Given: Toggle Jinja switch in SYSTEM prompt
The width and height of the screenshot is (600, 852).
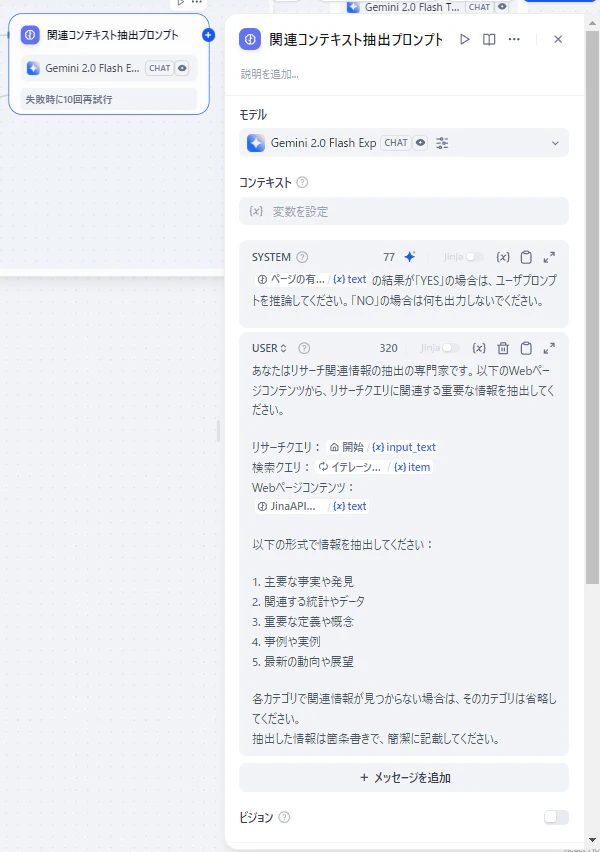Looking at the screenshot, I should pos(474,257).
